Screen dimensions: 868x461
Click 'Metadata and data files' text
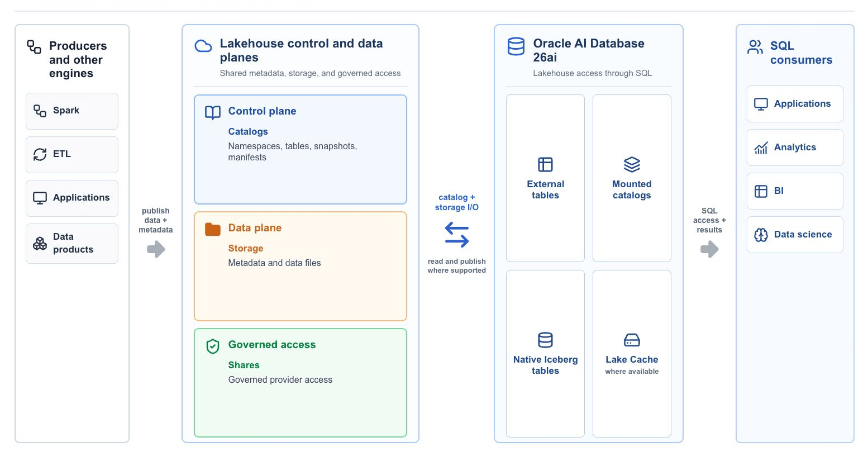[x=275, y=263]
